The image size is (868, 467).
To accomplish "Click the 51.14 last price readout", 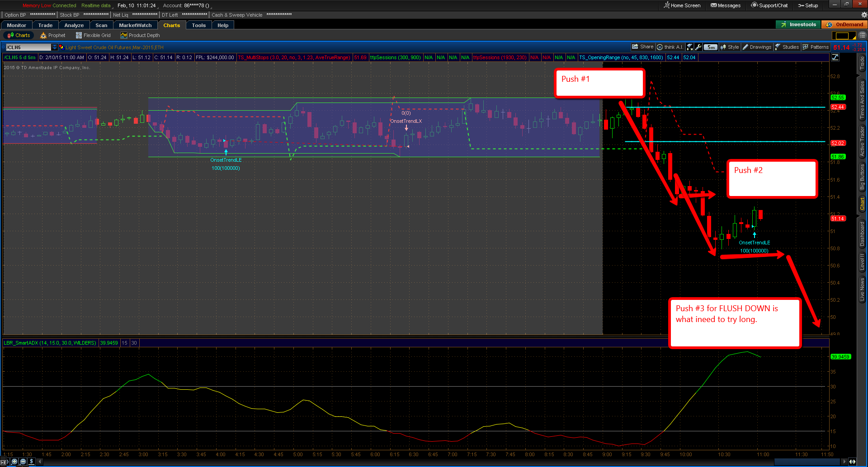I will point(841,47).
